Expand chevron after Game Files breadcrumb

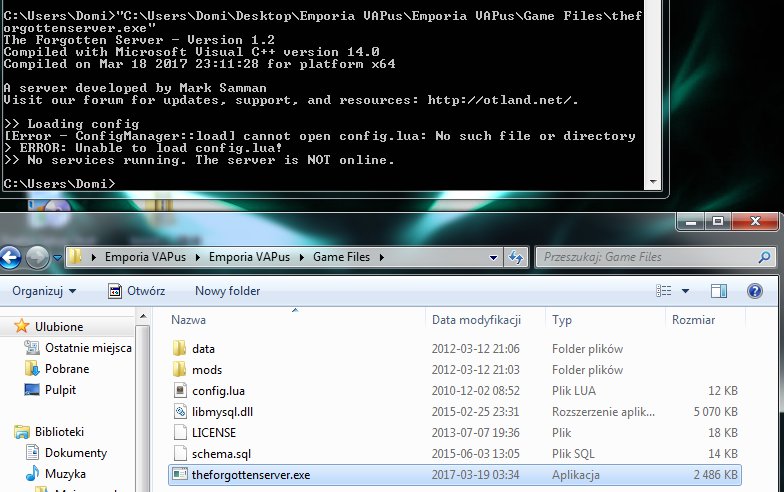382,258
